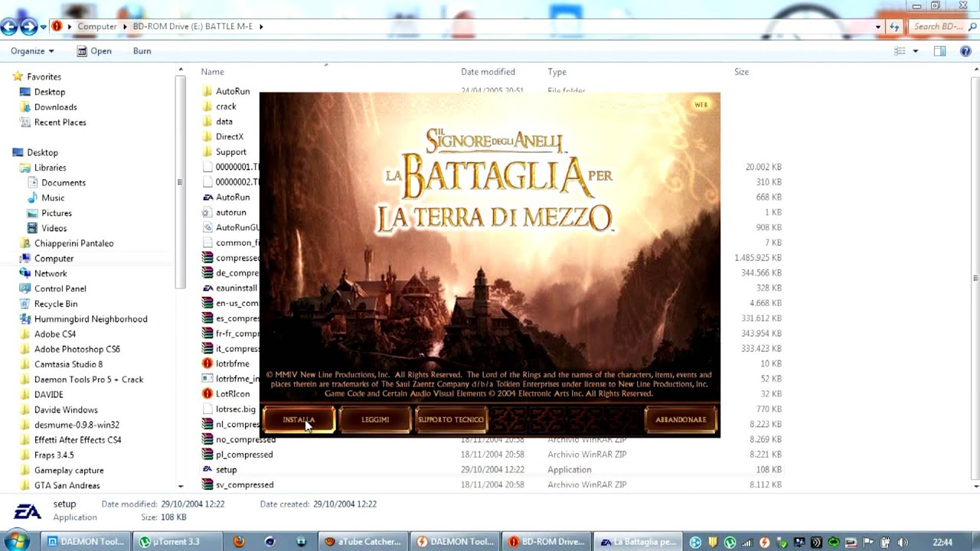Select Camtasia Studio 8 folder

click(x=68, y=364)
